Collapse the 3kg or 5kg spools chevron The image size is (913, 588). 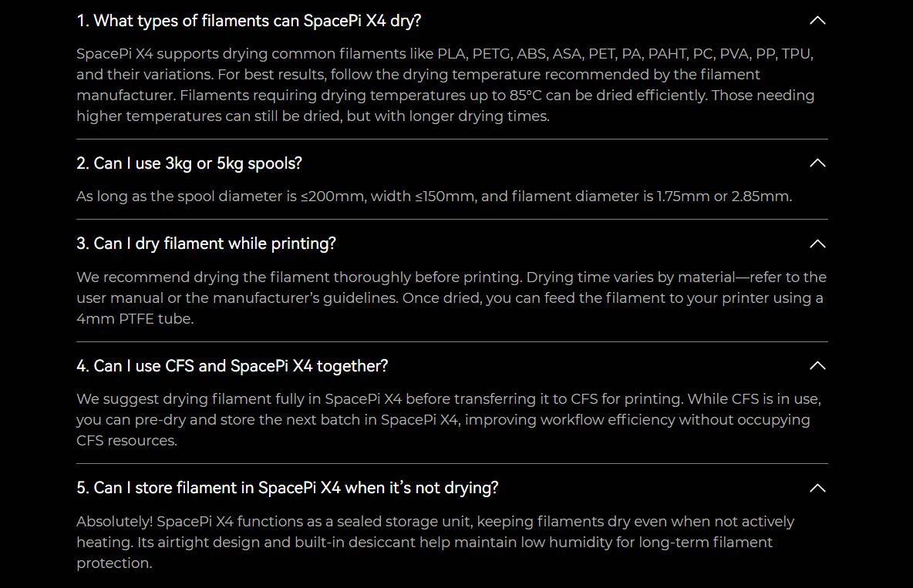(x=817, y=163)
